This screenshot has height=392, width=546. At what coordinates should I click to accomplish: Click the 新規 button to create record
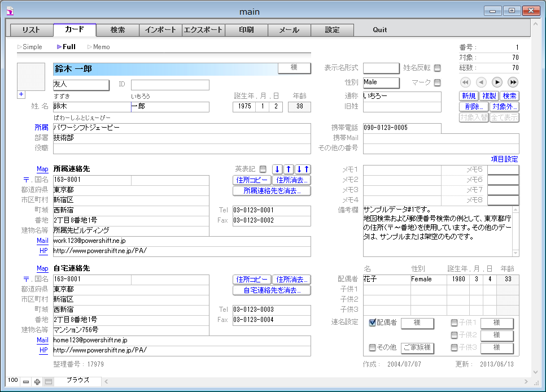[x=469, y=96]
